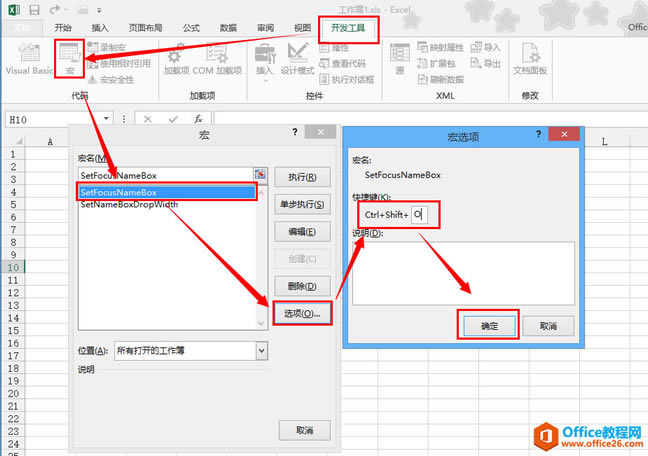Click the Options (选项) button in Macro dialog
The width and height of the screenshot is (648, 456).
(x=303, y=313)
